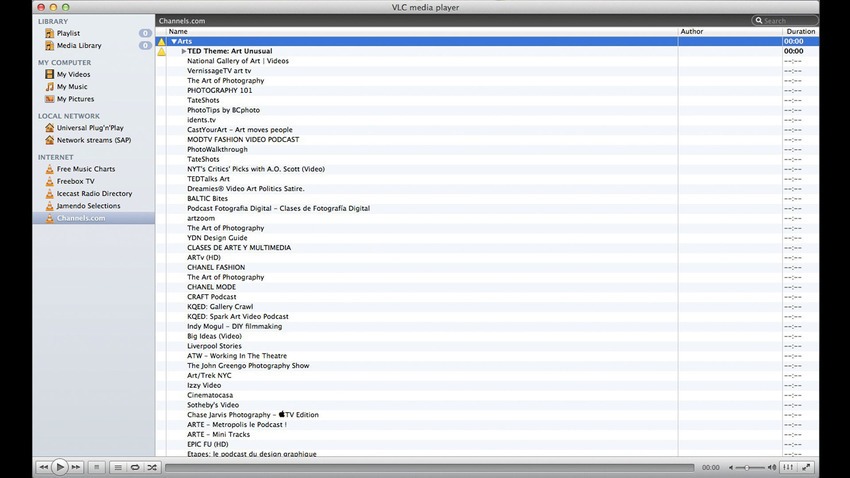Toggle the playlist view button

click(117, 467)
